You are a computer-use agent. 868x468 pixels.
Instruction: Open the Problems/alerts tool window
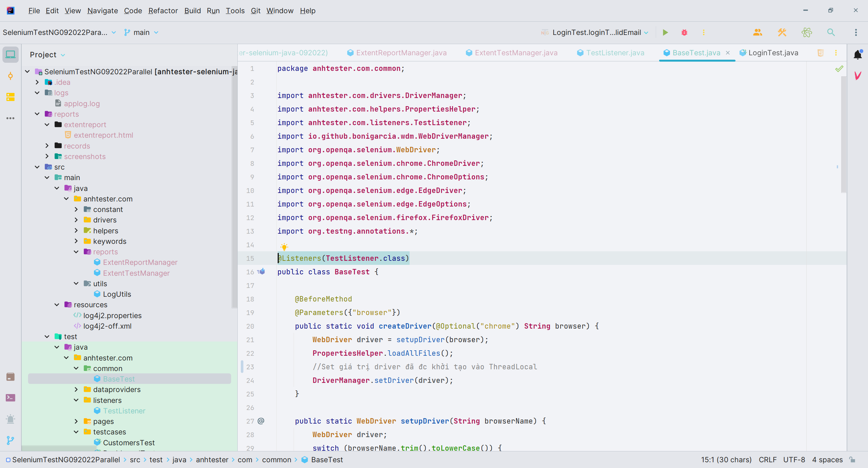(x=11, y=419)
